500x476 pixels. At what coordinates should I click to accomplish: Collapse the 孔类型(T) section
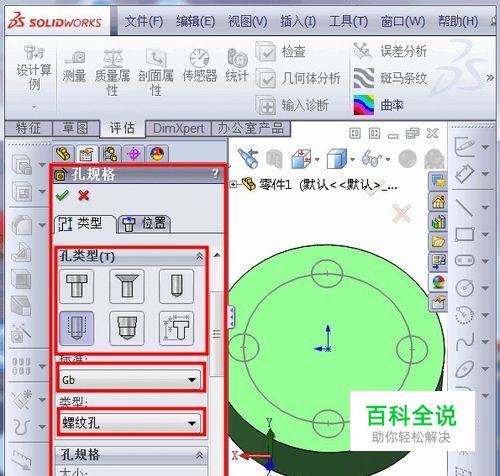click(199, 256)
